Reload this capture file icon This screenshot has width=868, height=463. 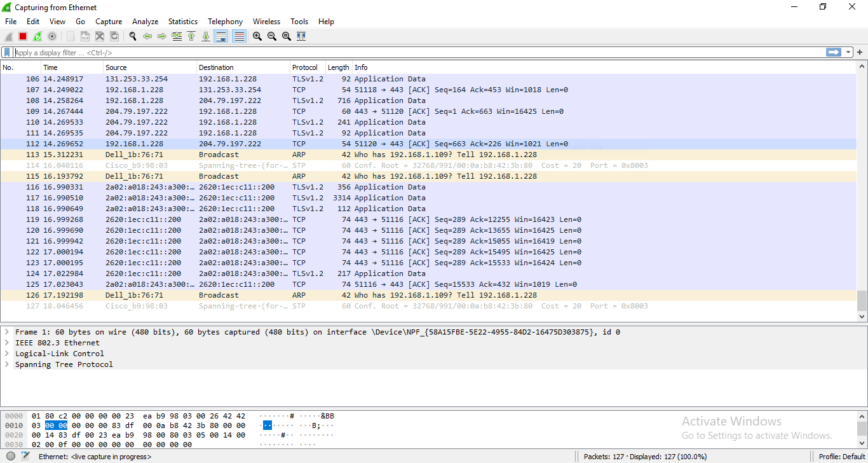(114, 36)
